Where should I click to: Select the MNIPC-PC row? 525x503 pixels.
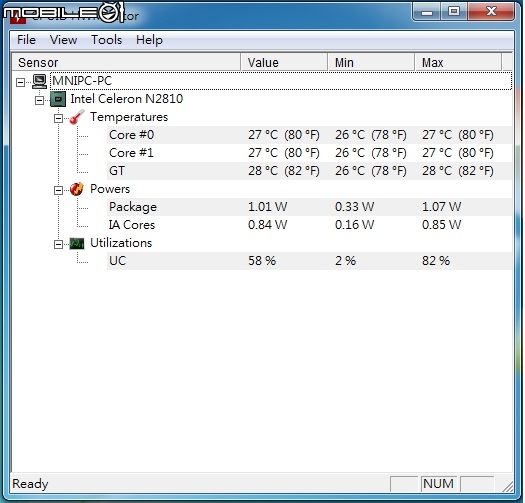click(x=281, y=81)
